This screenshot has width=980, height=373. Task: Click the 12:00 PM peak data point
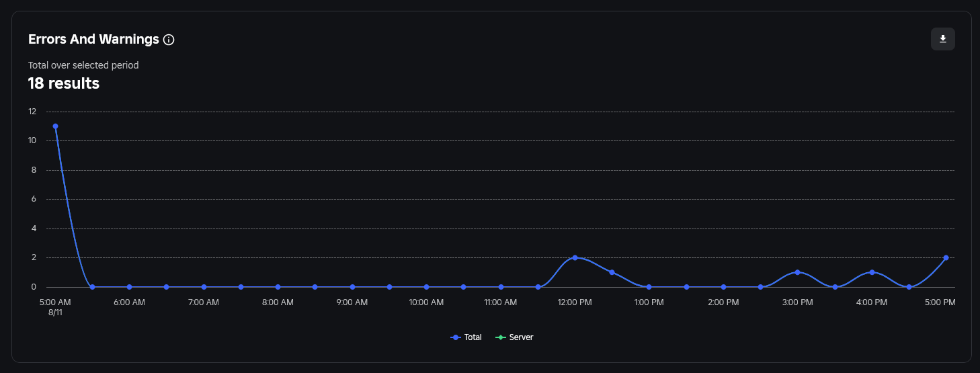(x=575, y=257)
